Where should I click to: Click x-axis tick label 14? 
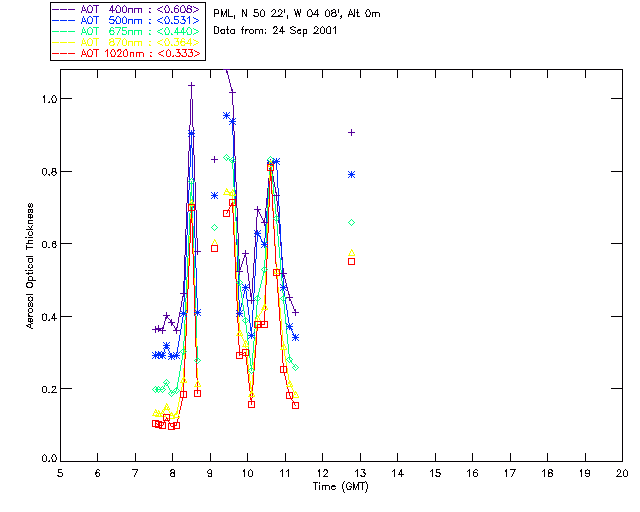tap(398, 473)
